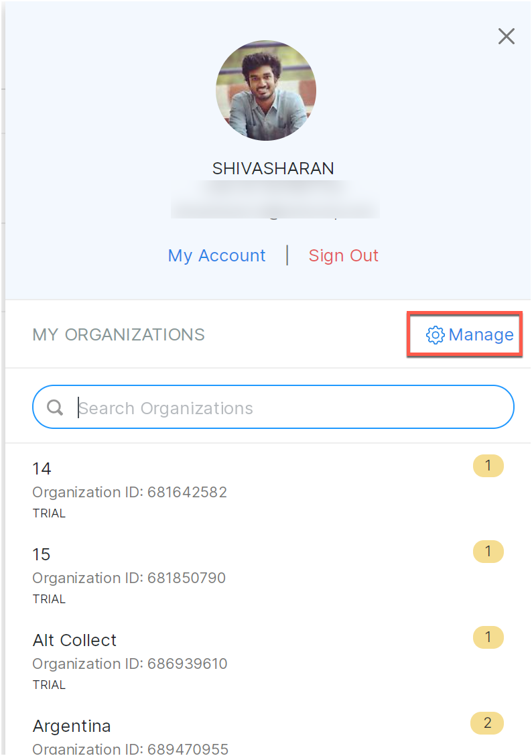Screen dimensions: 532x756
Task: Click Organization ID 681642582 text
Action: (130, 492)
